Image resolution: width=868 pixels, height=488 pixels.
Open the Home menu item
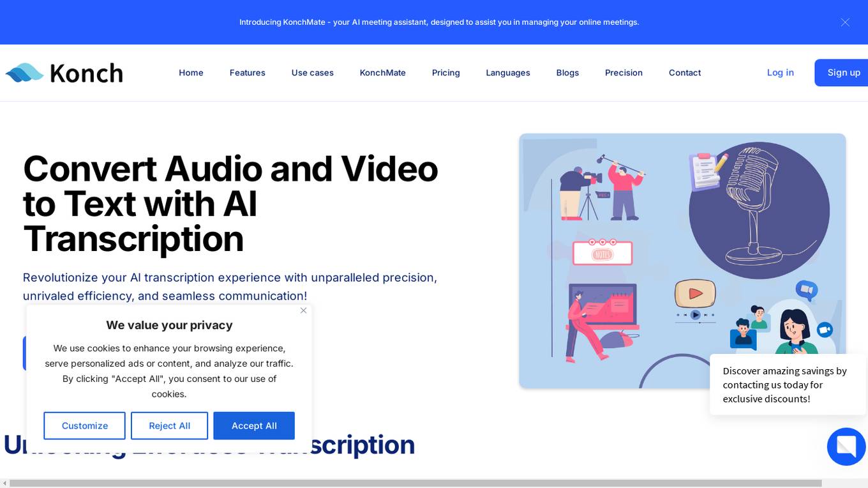pyautogui.click(x=191, y=73)
